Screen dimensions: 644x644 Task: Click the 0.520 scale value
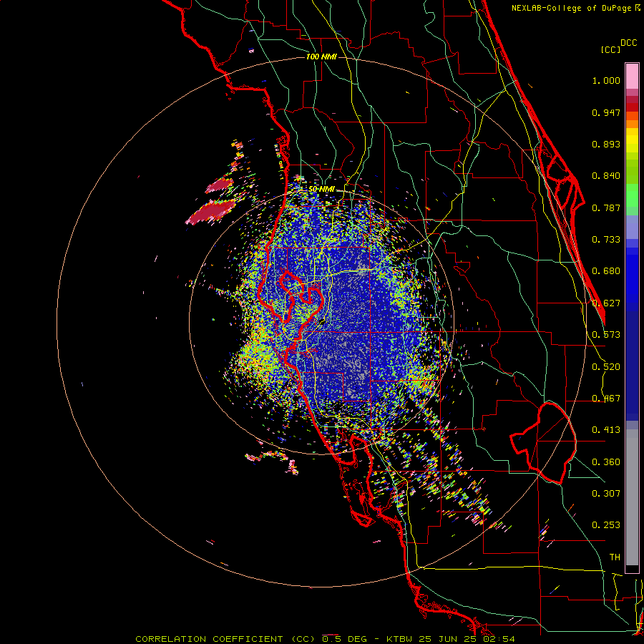pos(606,367)
